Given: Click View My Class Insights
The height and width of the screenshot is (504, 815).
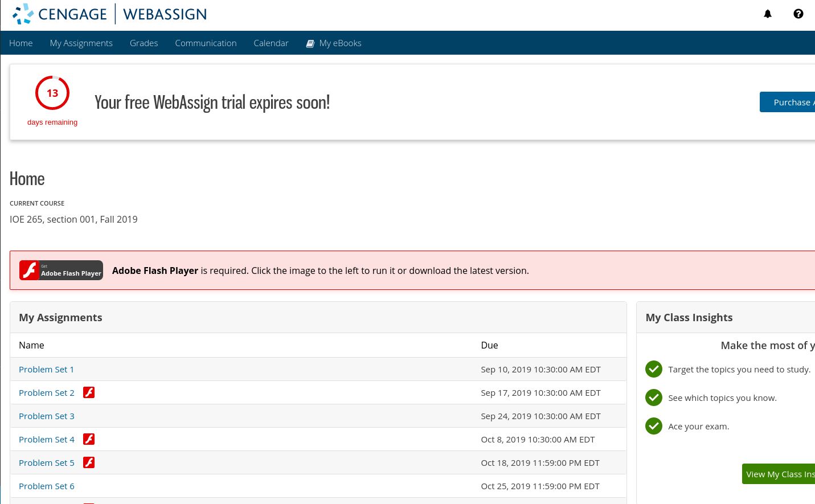Looking at the screenshot, I should [780, 474].
